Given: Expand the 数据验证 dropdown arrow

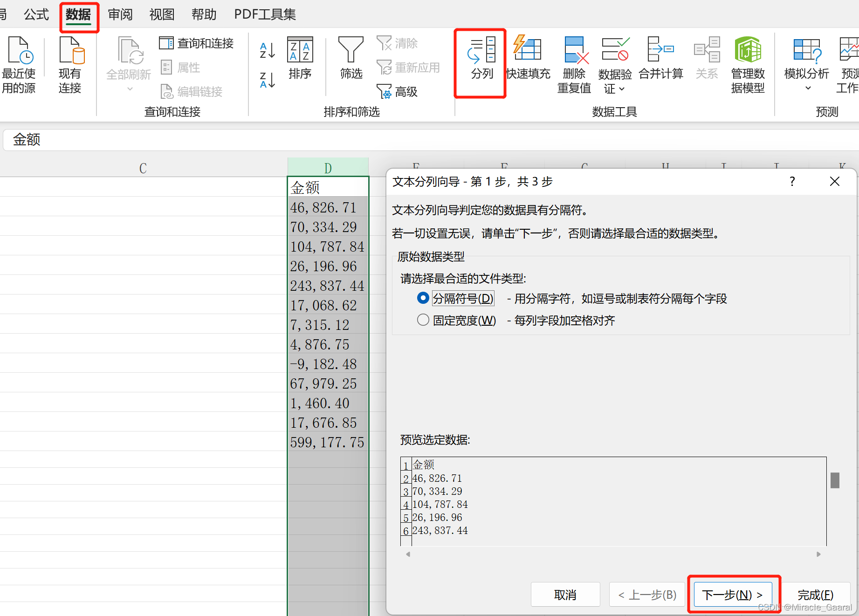Looking at the screenshot, I should click(622, 89).
